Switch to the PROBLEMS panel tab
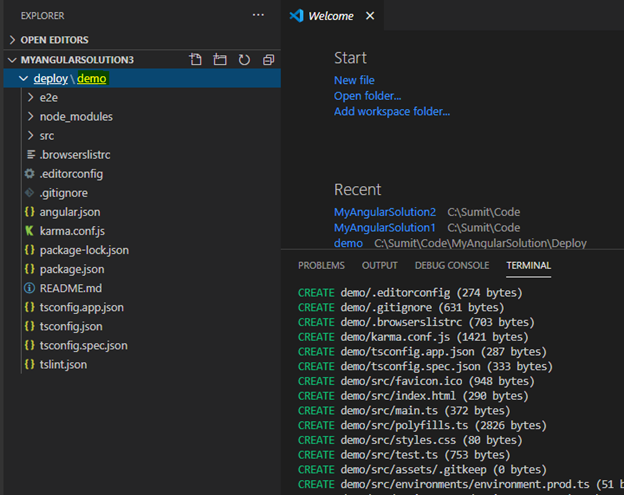Image resolution: width=624 pixels, height=495 pixels. point(321,265)
